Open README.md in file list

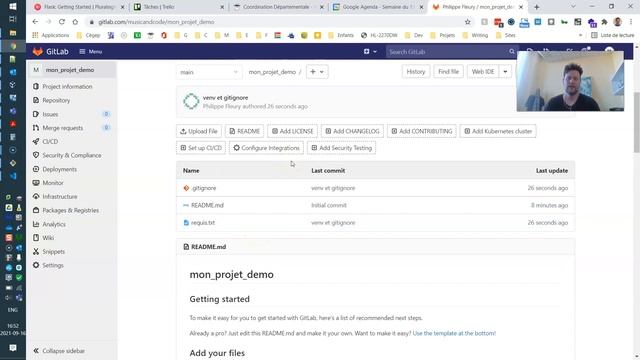(207, 205)
